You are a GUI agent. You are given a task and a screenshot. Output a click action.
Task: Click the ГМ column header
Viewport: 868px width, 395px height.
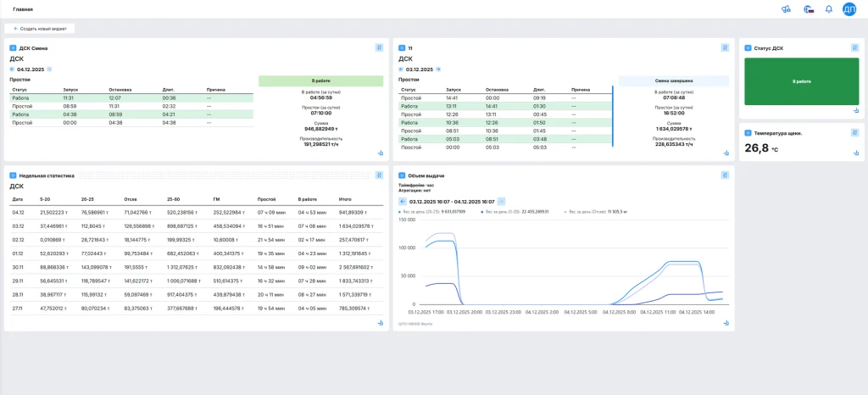[216, 199]
